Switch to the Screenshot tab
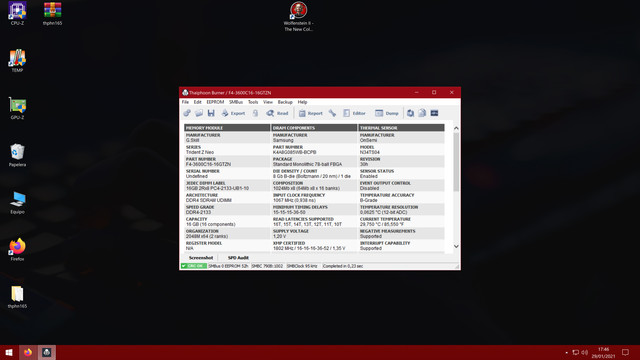Viewport: 640px width, 360px height. pyautogui.click(x=201, y=258)
